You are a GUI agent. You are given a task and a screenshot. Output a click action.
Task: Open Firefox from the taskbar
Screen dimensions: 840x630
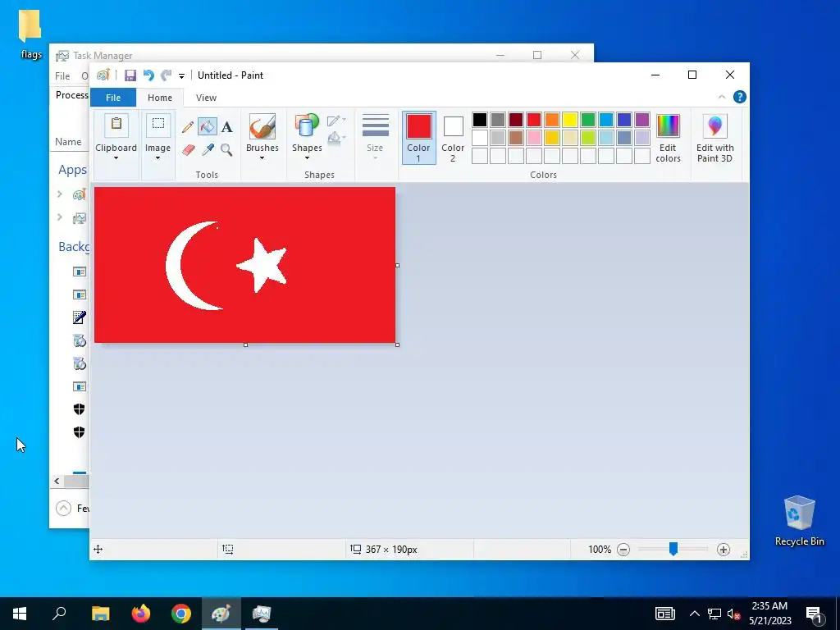click(141, 614)
